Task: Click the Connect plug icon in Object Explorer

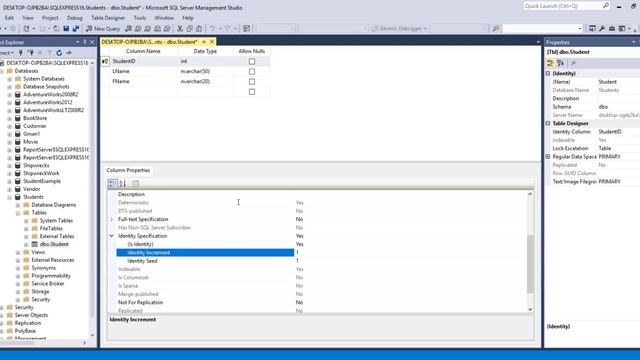Action: coord(20,53)
